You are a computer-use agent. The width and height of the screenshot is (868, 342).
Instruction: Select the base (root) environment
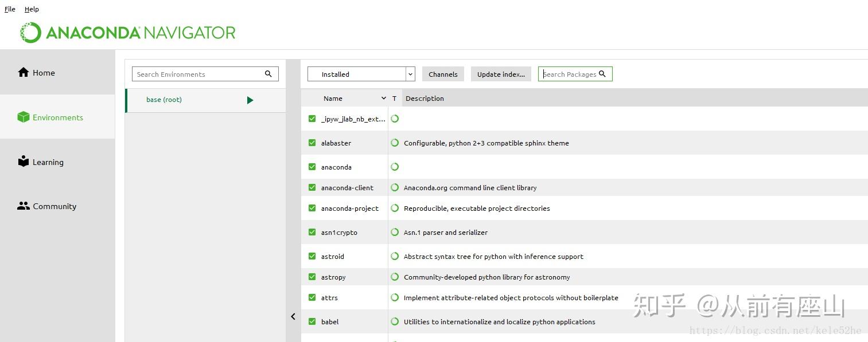tap(164, 100)
